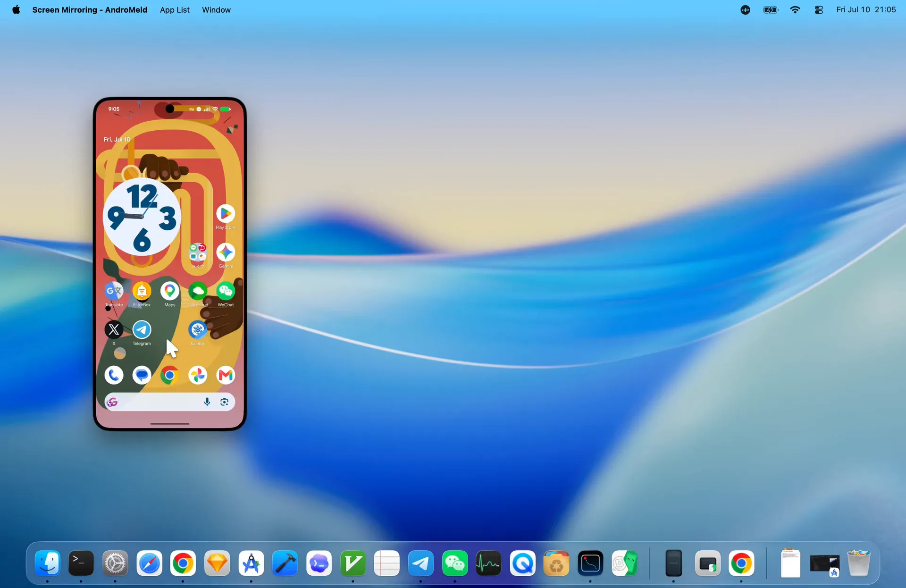Viewport: 906px width, 588px height.
Task: Open the Wi-Fi menu bar icon
Action: tap(795, 9)
